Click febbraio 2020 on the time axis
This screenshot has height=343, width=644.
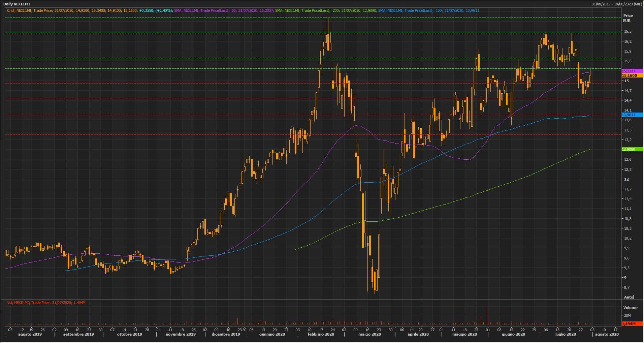321,334
